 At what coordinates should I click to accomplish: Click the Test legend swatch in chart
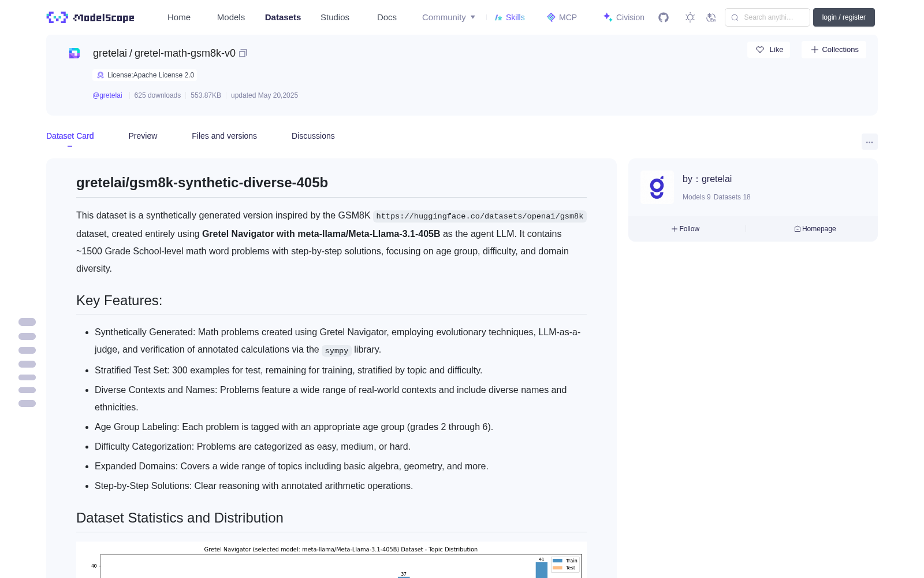point(557,568)
